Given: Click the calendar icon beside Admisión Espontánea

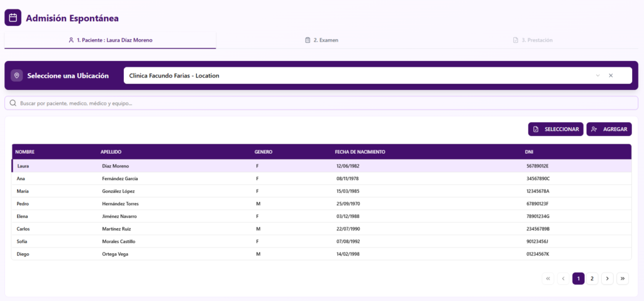Looking at the screenshot, I should pos(13,18).
